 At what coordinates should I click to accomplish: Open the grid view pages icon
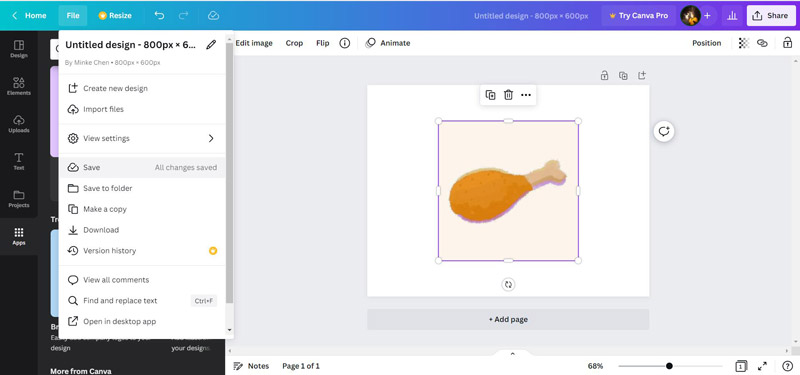pos(741,366)
